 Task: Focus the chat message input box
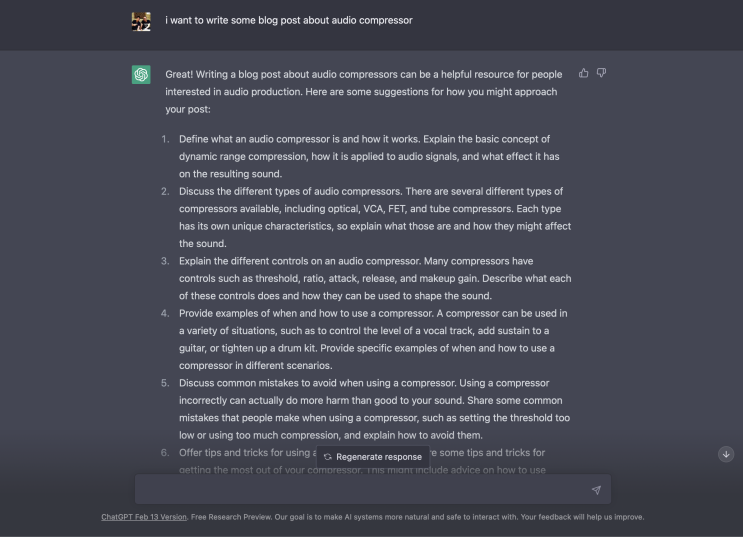tap(360, 490)
